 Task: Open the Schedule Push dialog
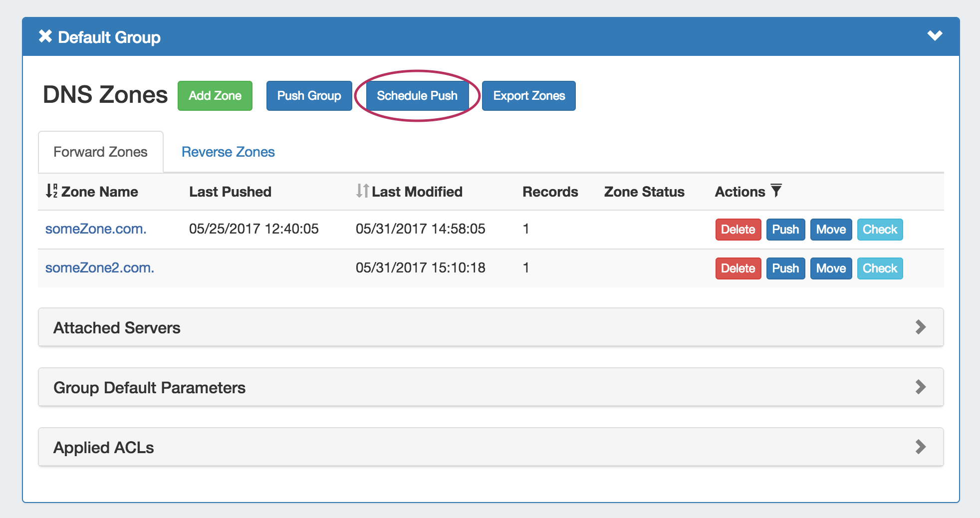417,96
